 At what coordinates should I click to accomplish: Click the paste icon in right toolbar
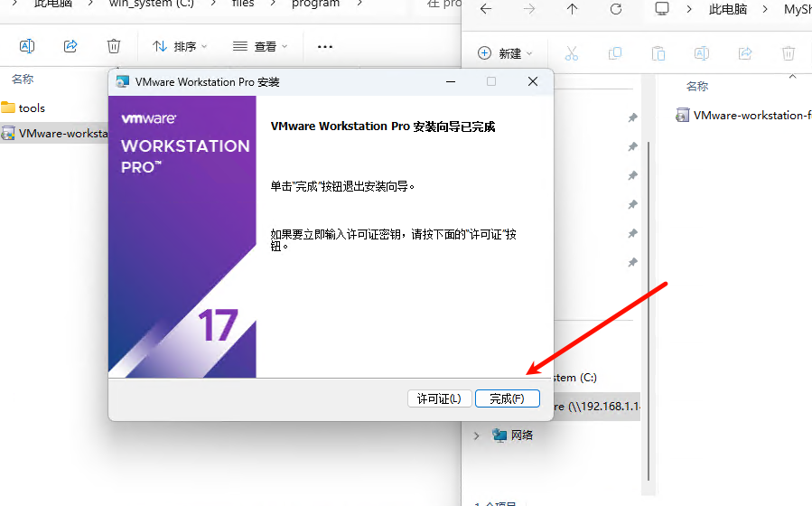(x=658, y=53)
